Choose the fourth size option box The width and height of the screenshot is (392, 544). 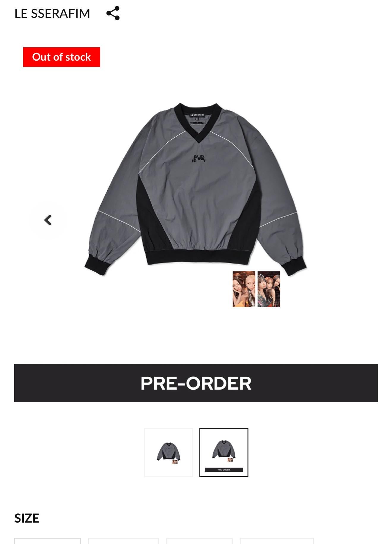(x=277, y=541)
